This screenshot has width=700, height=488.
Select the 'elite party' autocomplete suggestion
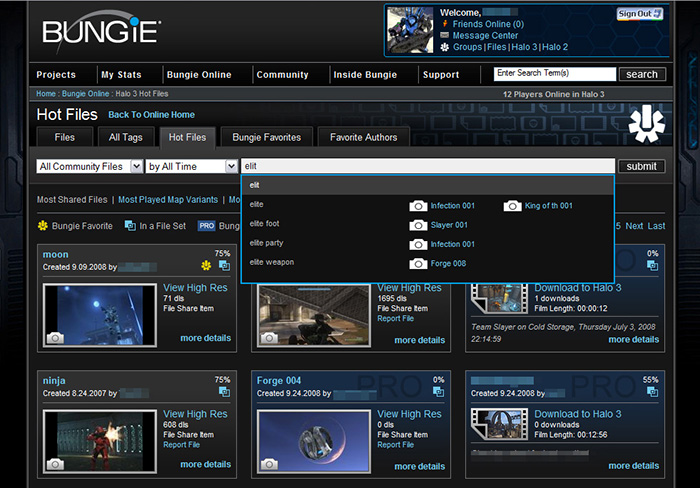[x=267, y=243]
